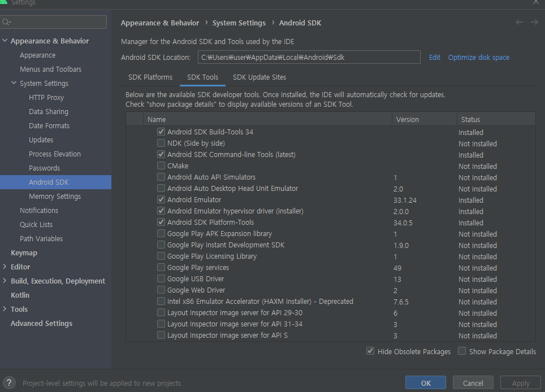Check Google Web Driver checkbox

point(161,290)
